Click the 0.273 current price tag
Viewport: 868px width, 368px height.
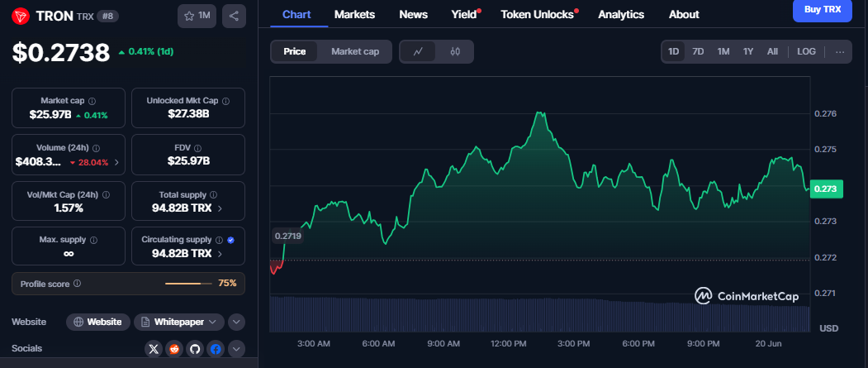pyautogui.click(x=826, y=189)
